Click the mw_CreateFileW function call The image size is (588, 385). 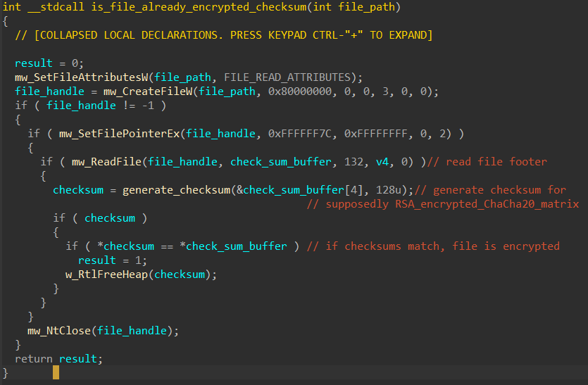[148, 91]
